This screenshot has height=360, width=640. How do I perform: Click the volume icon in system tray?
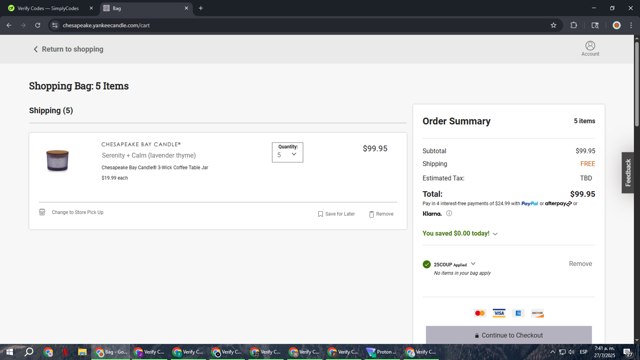[x=571, y=352]
